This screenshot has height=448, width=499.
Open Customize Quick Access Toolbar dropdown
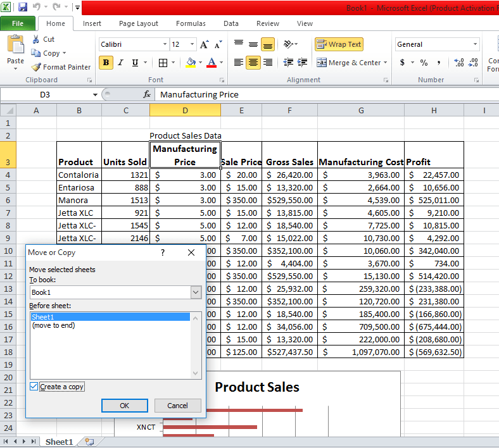coord(77,7)
